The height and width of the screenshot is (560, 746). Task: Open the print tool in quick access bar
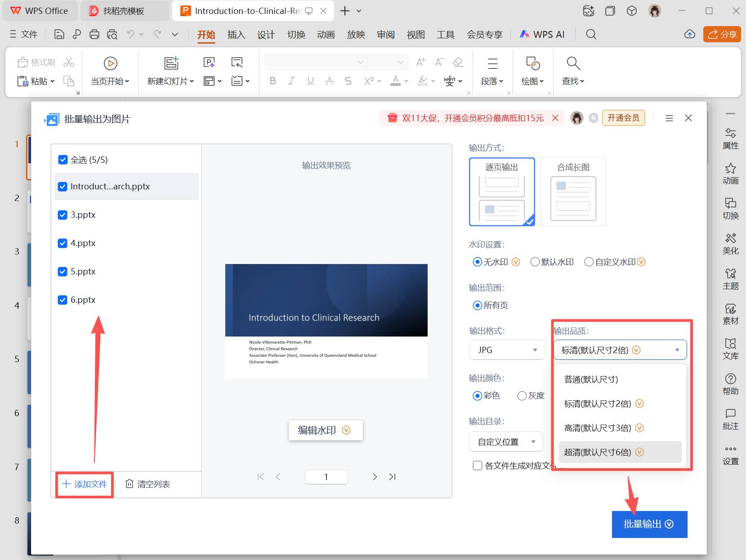94,34
